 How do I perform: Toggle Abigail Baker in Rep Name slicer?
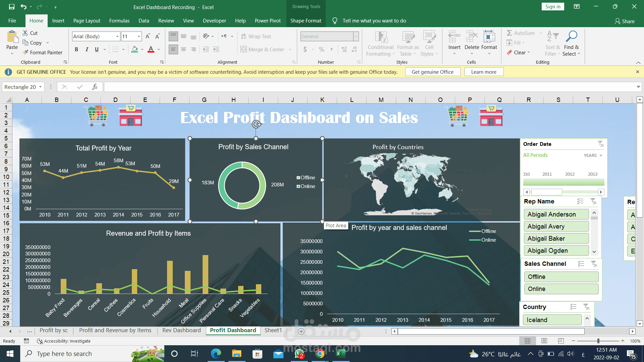(x=556, y=238)
